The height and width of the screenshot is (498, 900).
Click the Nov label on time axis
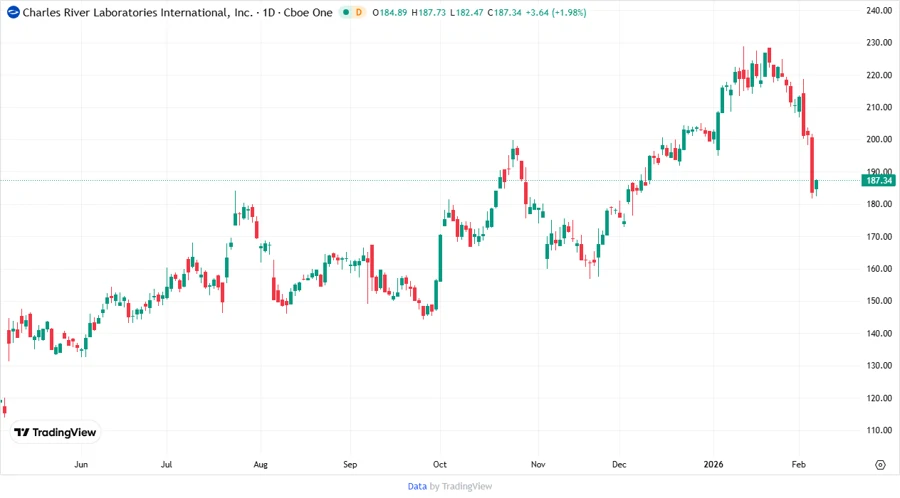point(538,464)
